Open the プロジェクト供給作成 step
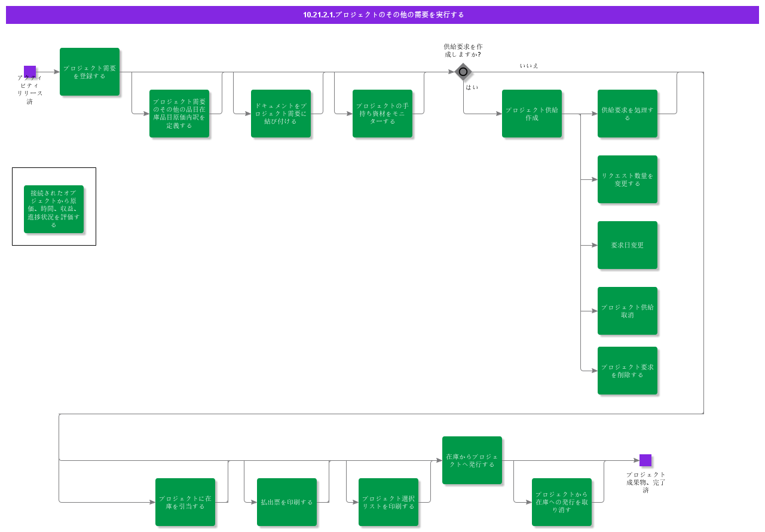Viewport: 765px width, 532px height. [x=532, y=114]
